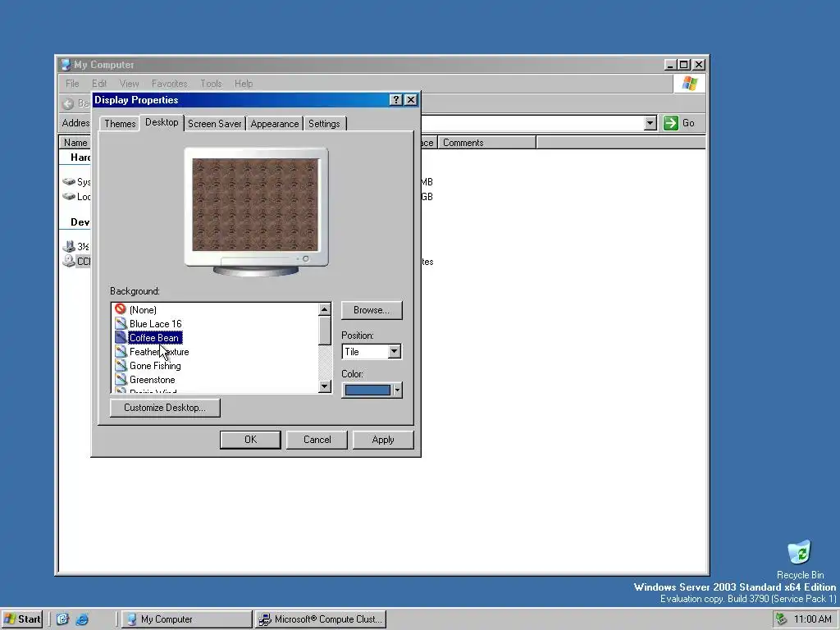
Task: Close the Display Properties dialog
Action: tap(411, 99)
